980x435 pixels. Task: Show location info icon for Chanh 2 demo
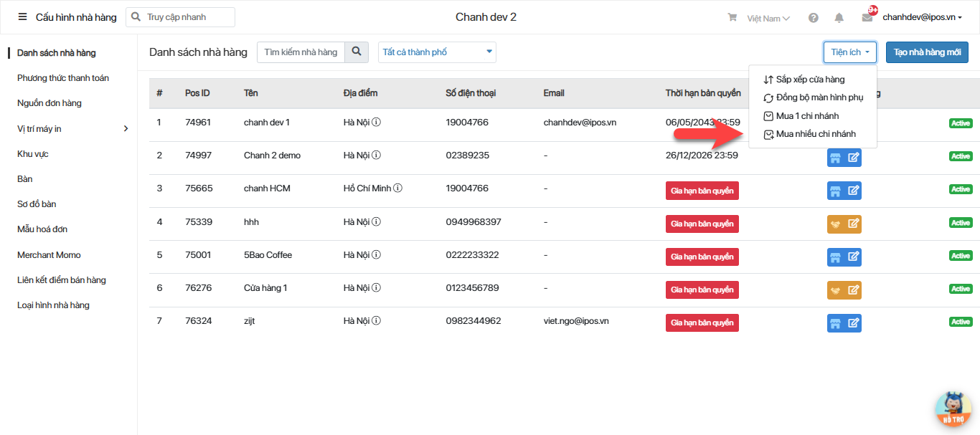(376, 156)
